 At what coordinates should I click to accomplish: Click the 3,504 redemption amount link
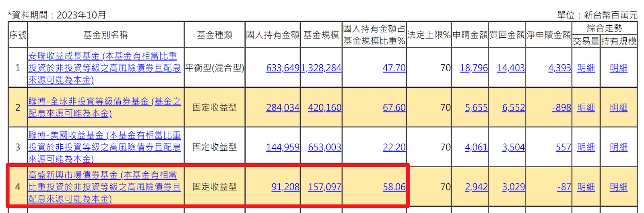click(514, 147)
